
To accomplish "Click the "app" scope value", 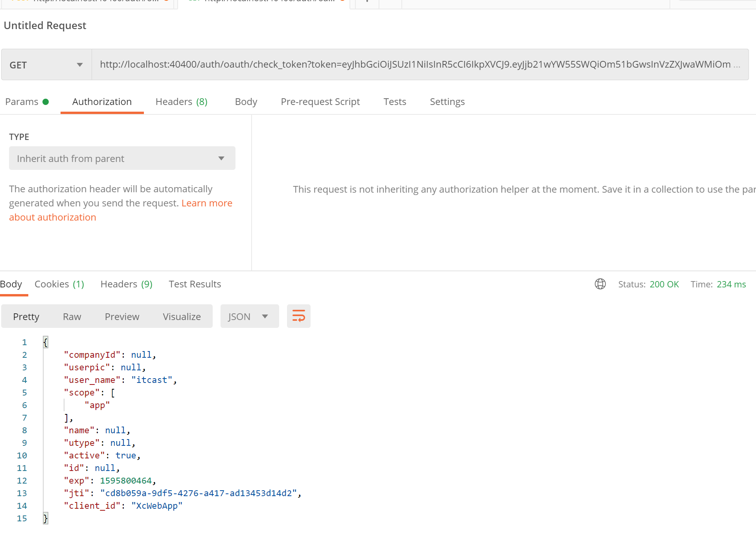I will tap(97, 405).
